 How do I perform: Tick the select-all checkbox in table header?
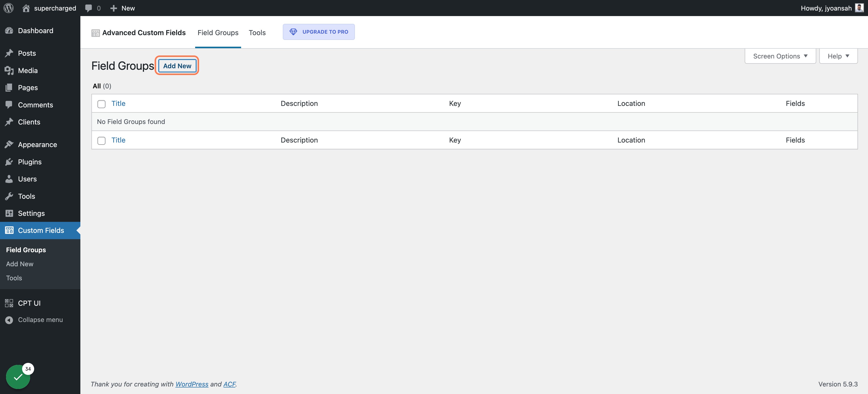pos(101,104)
